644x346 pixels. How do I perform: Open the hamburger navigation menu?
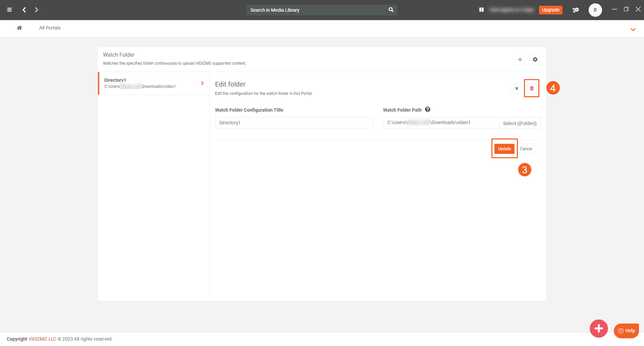coord(9,10)
